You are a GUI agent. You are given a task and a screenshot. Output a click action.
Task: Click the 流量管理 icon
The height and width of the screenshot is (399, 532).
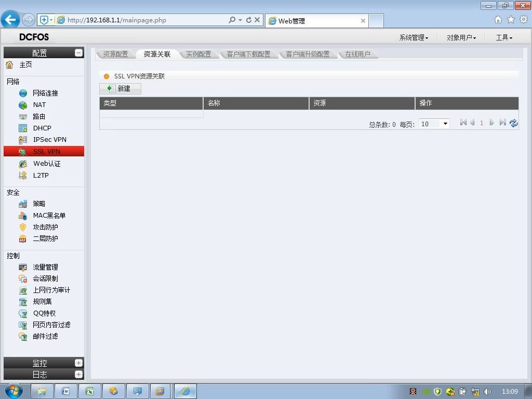tap(23, 267)
